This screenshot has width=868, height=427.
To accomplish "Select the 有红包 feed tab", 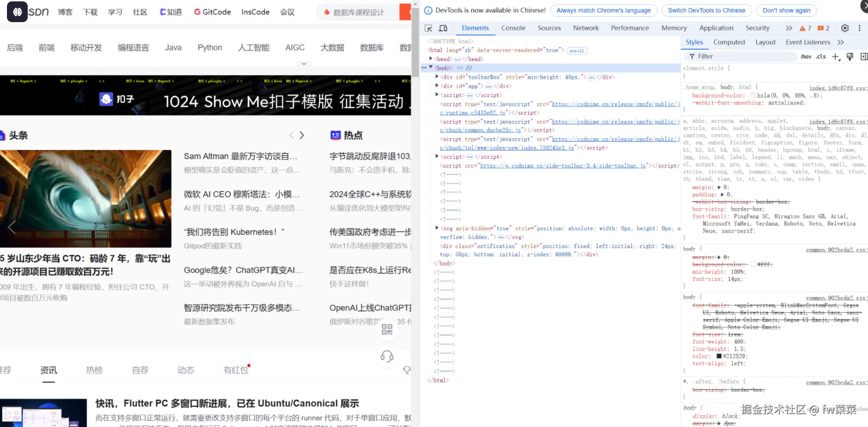I will coord(236,370).
